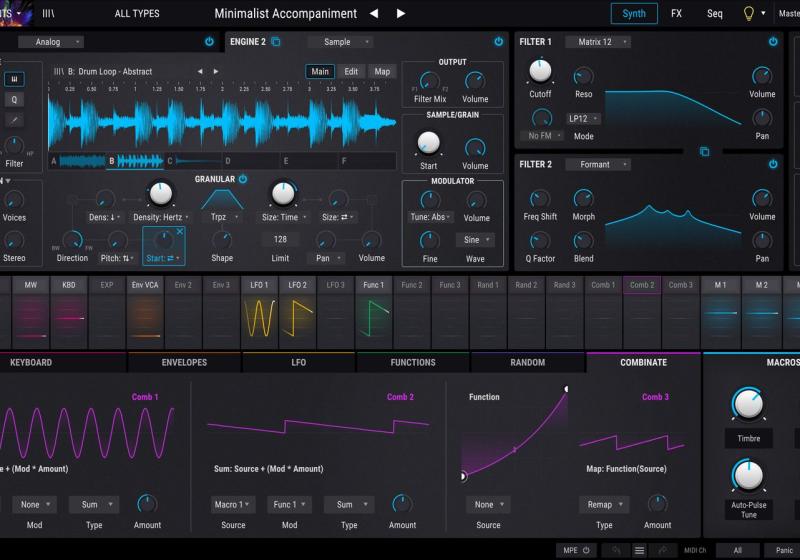Open the Matrix 12 filter type dropdown
Viewport: 800px width, 560px height.
(597, 42)
